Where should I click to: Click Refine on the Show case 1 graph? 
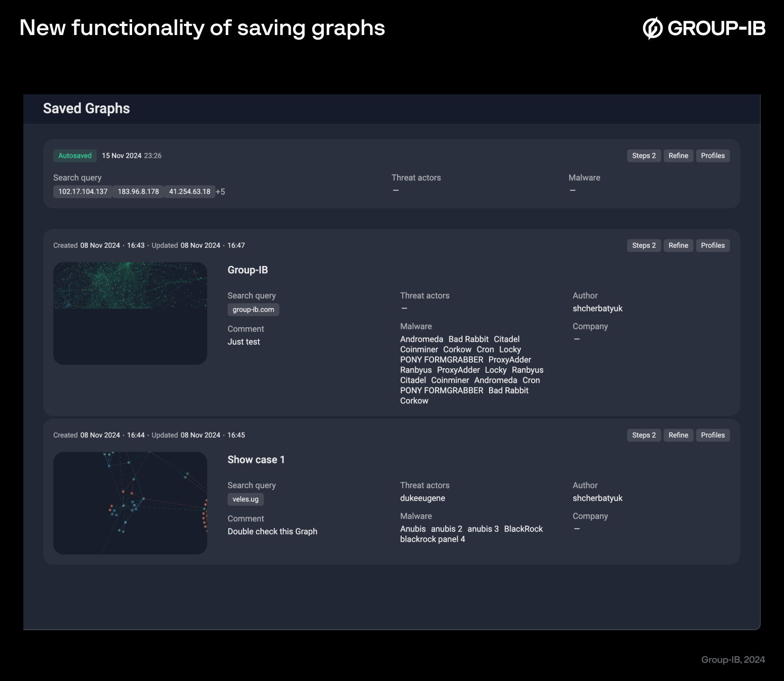point(678,435)
